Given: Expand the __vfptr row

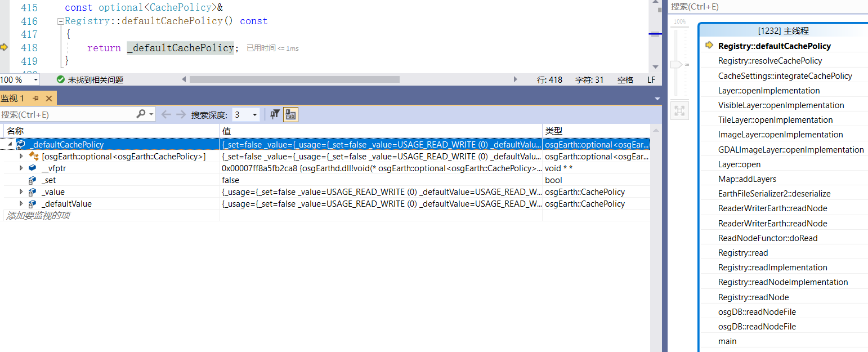Looking at the screenshot, I should [21, 168].
